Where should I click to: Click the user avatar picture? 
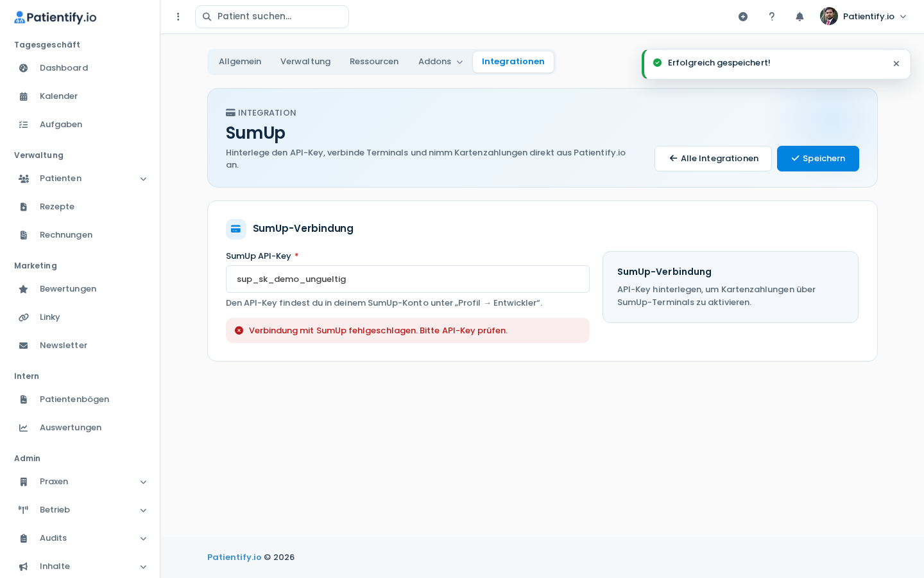point(829,16)
